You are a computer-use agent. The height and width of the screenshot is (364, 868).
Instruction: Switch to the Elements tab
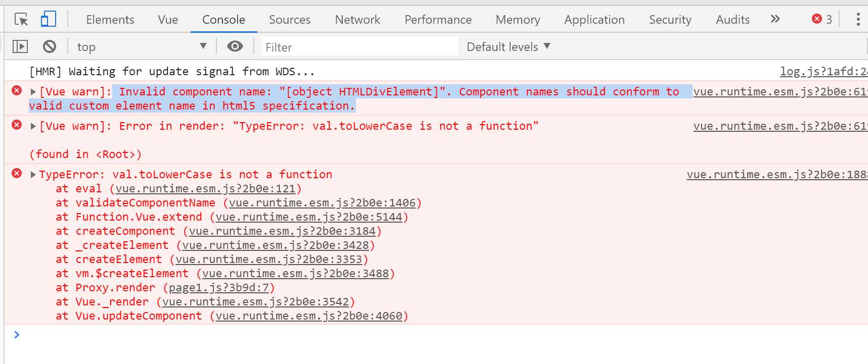click(110, 20)
